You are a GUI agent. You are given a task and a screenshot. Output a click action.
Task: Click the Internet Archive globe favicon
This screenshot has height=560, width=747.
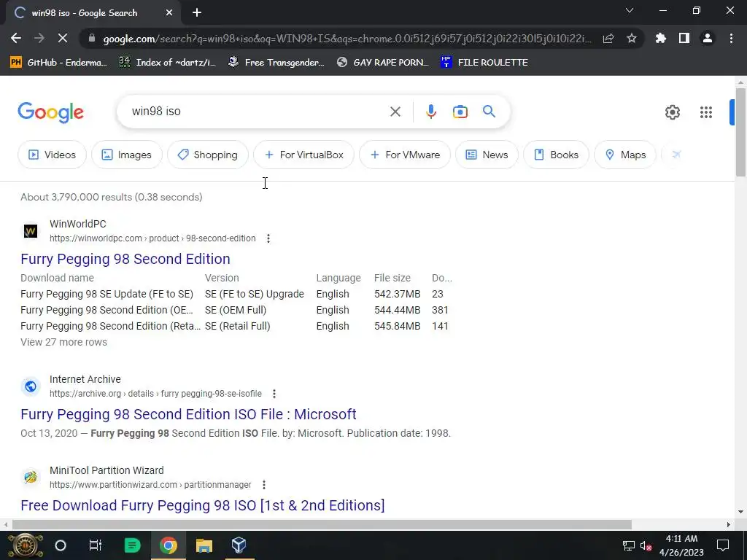[31, 386]
